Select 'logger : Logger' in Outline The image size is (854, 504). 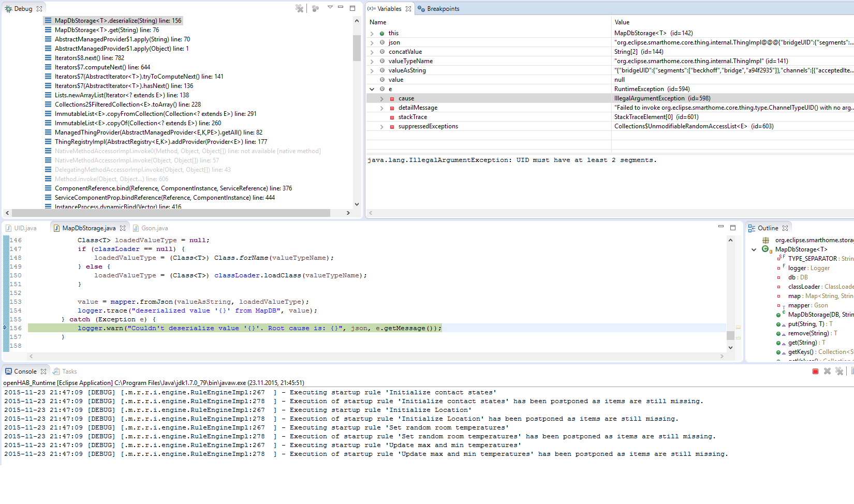click(808, 268)
